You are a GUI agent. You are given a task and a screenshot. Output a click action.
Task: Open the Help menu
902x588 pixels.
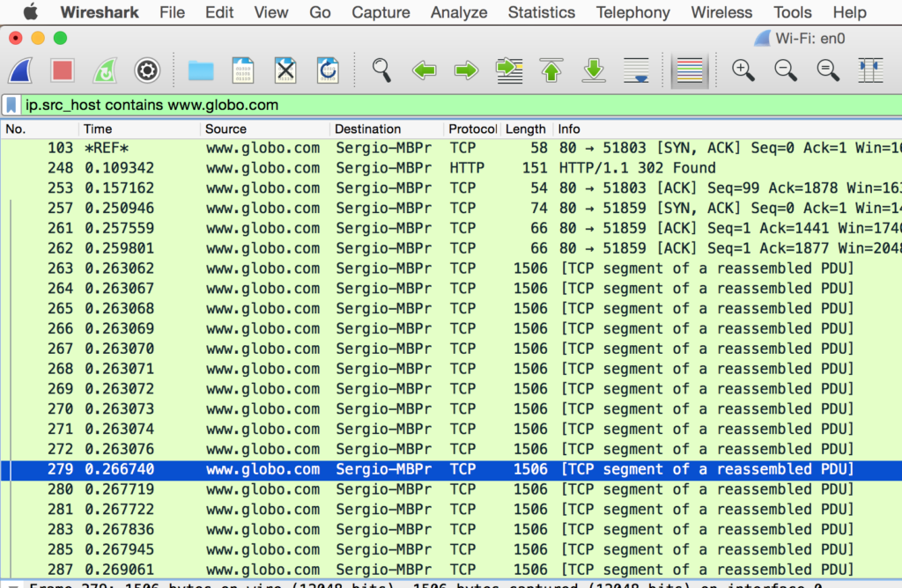click(849, 12)
